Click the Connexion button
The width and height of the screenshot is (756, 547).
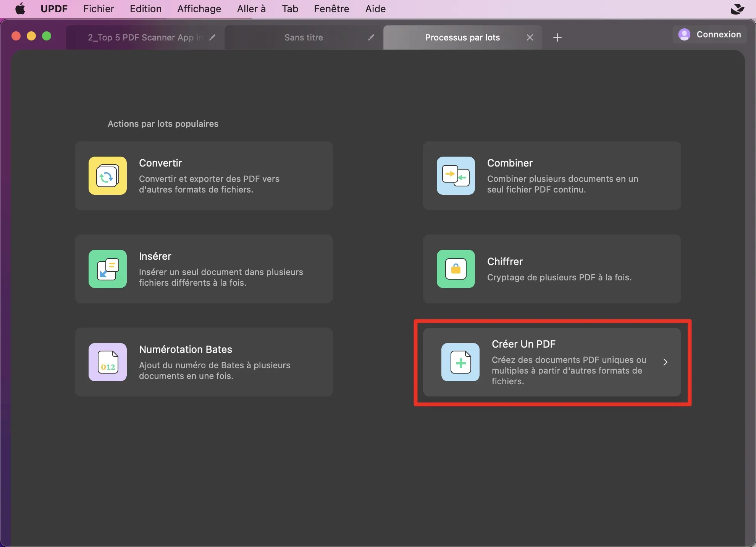[709, 34]
